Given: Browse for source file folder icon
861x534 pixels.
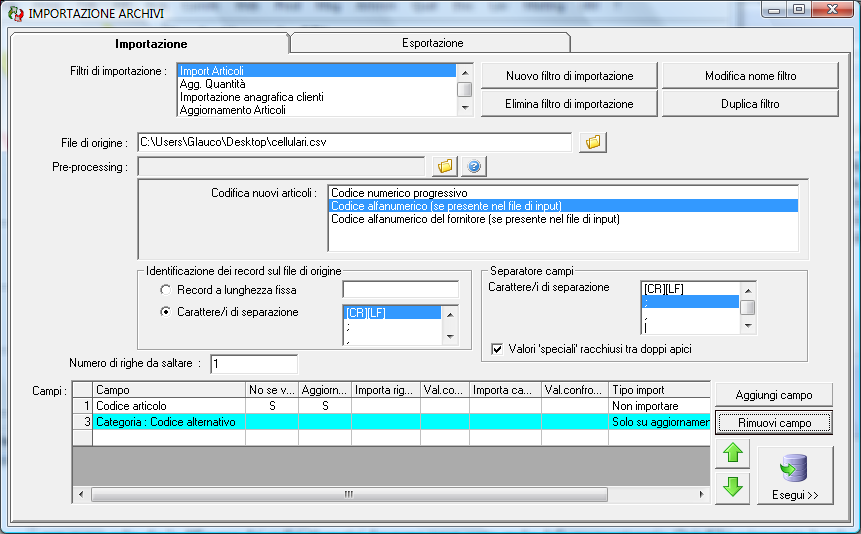Looking at the screenshot, I should coord(593,142).
